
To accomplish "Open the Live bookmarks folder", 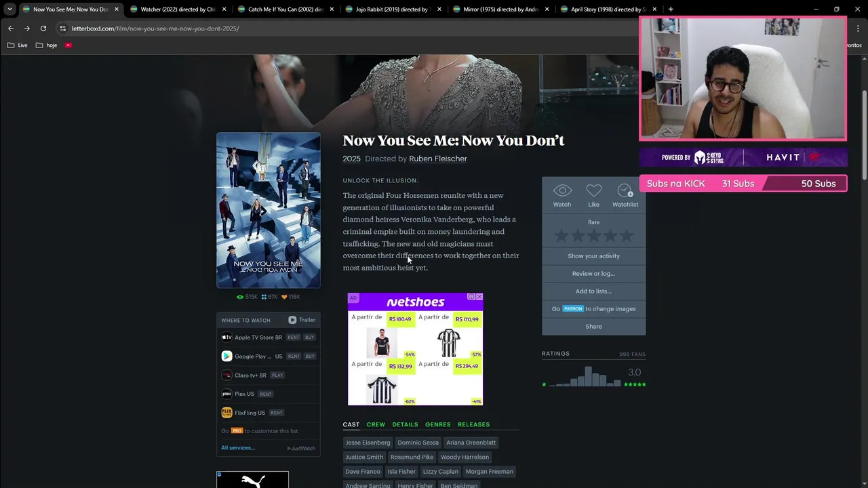I will coord(18,45).
